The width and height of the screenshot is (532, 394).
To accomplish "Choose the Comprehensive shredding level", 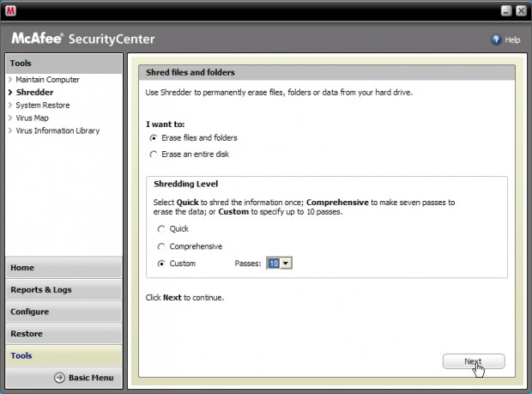I will pos(161,246).
